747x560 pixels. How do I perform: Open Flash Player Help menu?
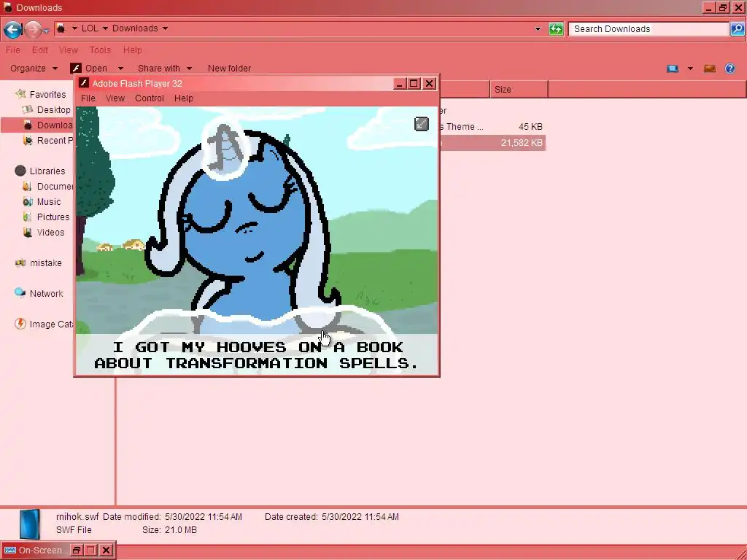(x=183, y=98)
